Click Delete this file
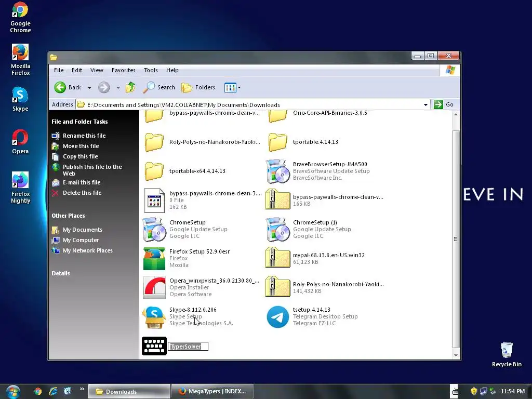 (x=82, y=193)
